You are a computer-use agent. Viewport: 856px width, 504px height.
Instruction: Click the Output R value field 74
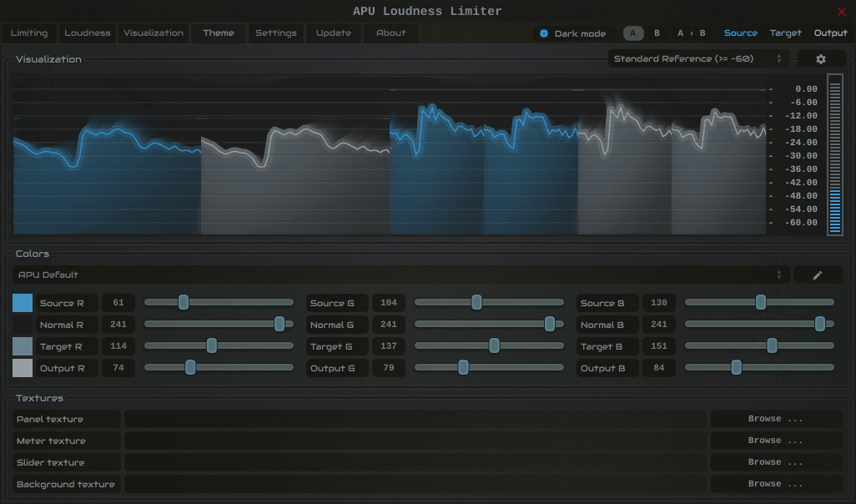point(118,369)
